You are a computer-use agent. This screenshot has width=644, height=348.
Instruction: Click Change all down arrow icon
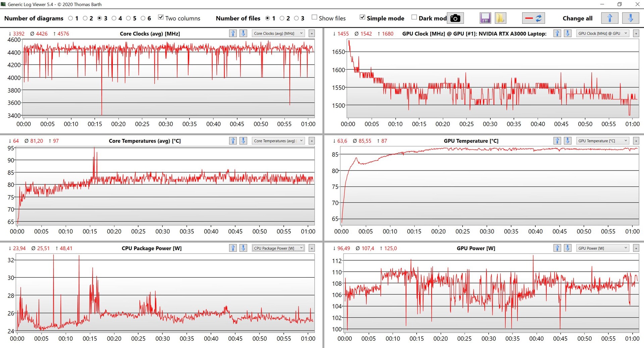(x=631, y=18)
